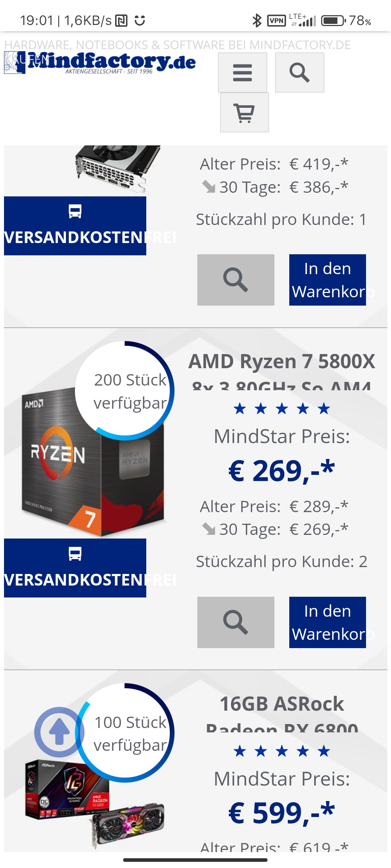
Task: Tap the truck icon above Ryzen VERSANDKOSTENFREI
Action: click(x=75, y=554)
